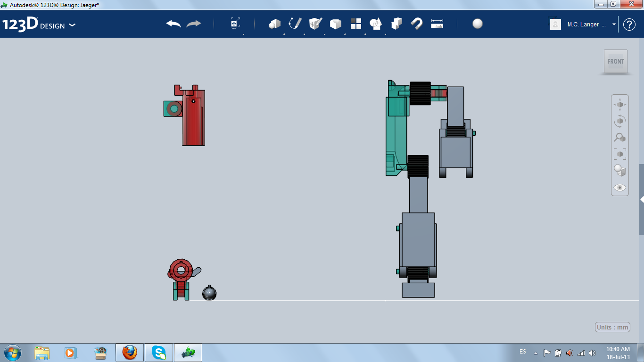
Task: Click the ES language indicator
Action: click(523, 352)
